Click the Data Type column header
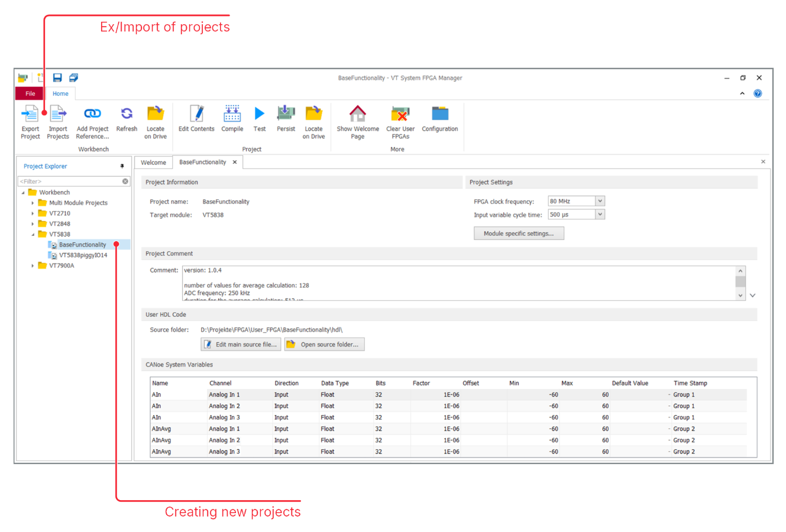The image size is (786, 532). (335, 383)
